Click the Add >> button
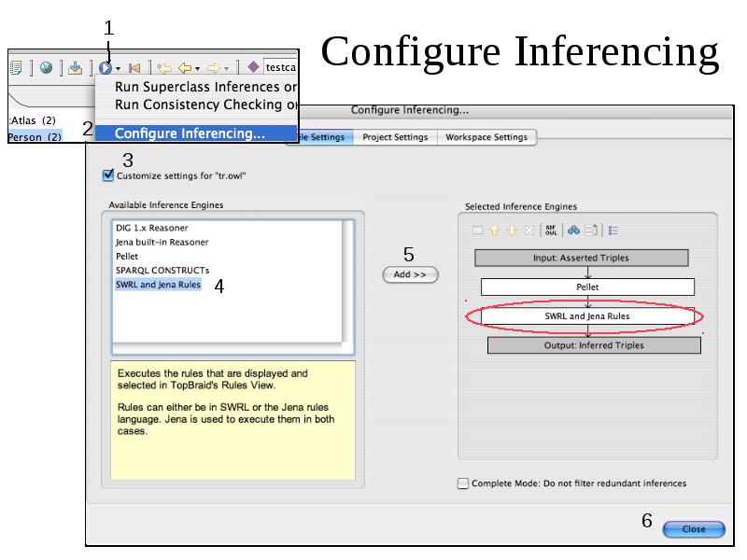Image resolution: width=747 pixels, height=560 pixels. click(410, 274)
